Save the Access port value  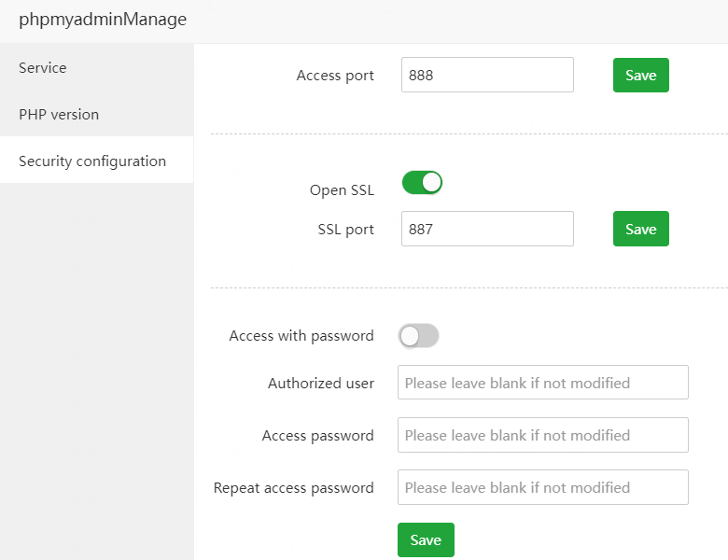(x=640, y=76)
